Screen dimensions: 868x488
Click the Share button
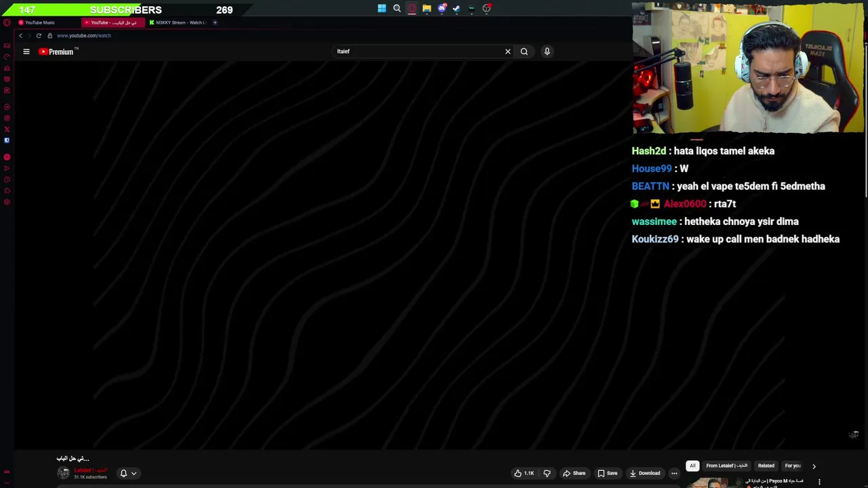(574, 473)
